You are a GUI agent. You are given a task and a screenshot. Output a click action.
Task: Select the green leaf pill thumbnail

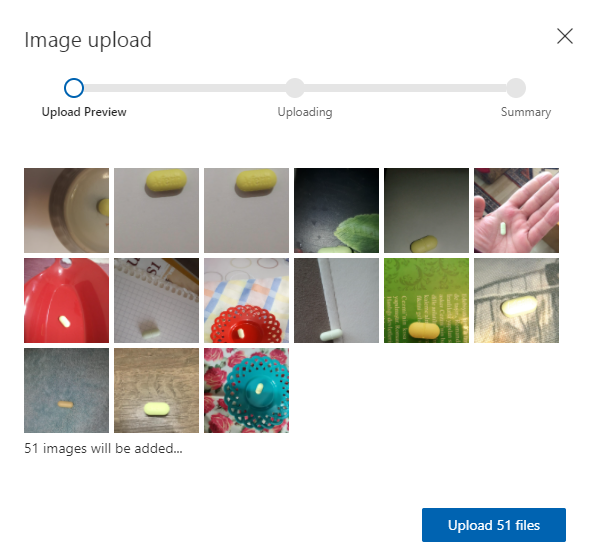(x=337, y=210)
